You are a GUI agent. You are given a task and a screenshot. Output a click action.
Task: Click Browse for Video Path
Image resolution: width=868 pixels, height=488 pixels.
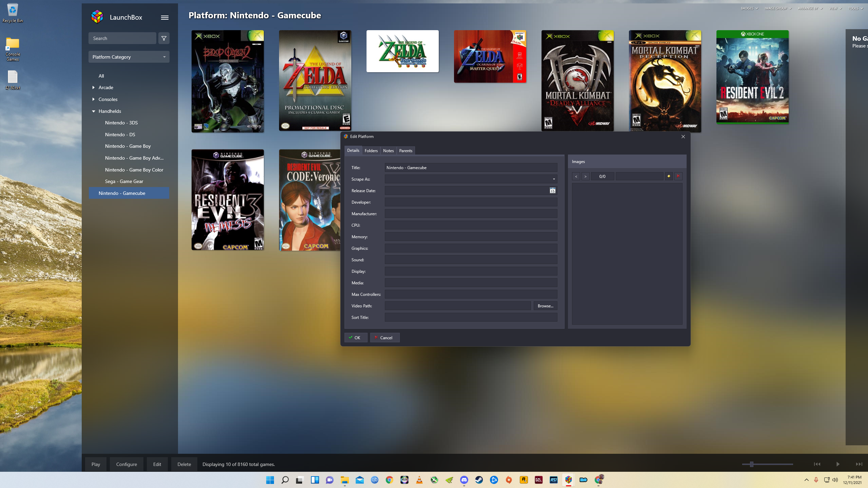[545, 306]
